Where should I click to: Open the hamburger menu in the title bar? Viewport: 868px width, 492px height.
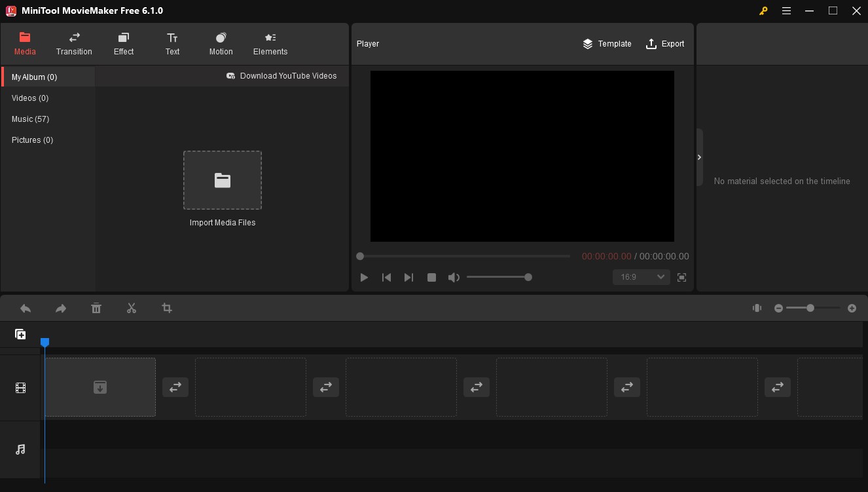pyautogui.click(x=786, y=10)
